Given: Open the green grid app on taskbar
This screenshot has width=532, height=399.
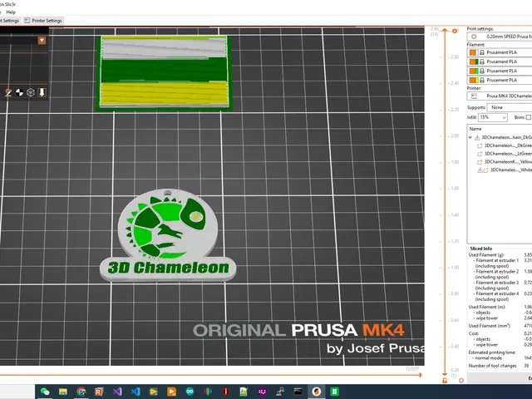Looking at the screenshot, I should coord(334,392).
